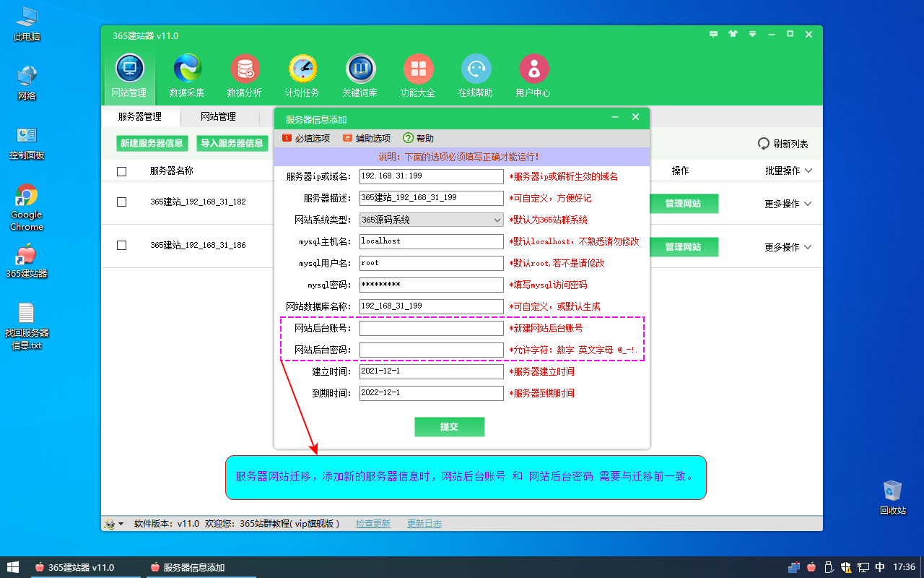Click the 服务器描述 input field
Image resolution: width=924 pixels, height=578 pixels.
(432, 198)
